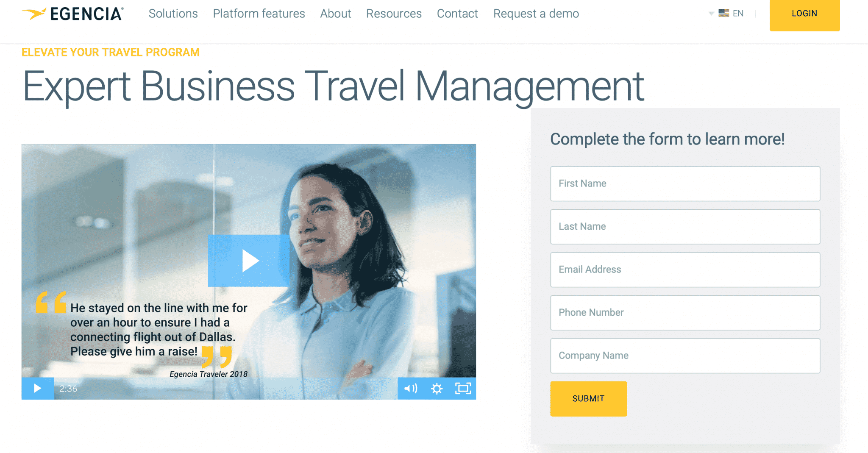Click the US flag language icon

point(723,13)
